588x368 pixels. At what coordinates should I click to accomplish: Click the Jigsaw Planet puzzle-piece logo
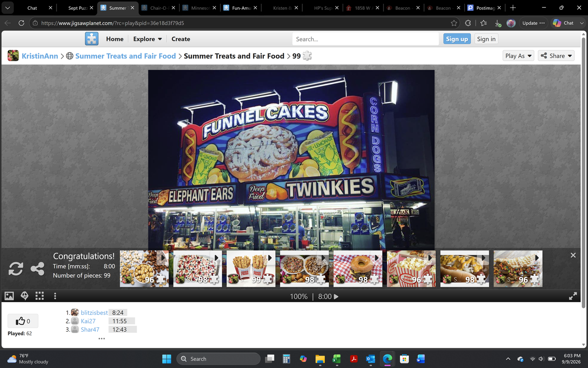pos(92,39)
